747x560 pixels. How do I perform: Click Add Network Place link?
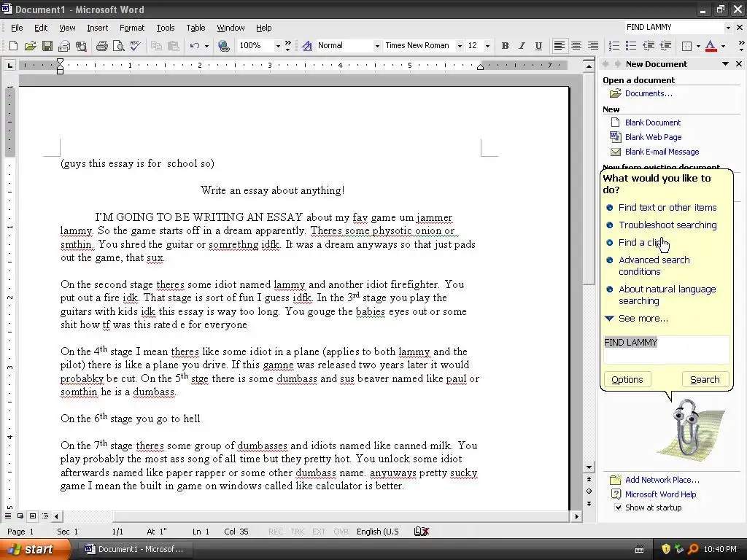[x=662, y=480]
